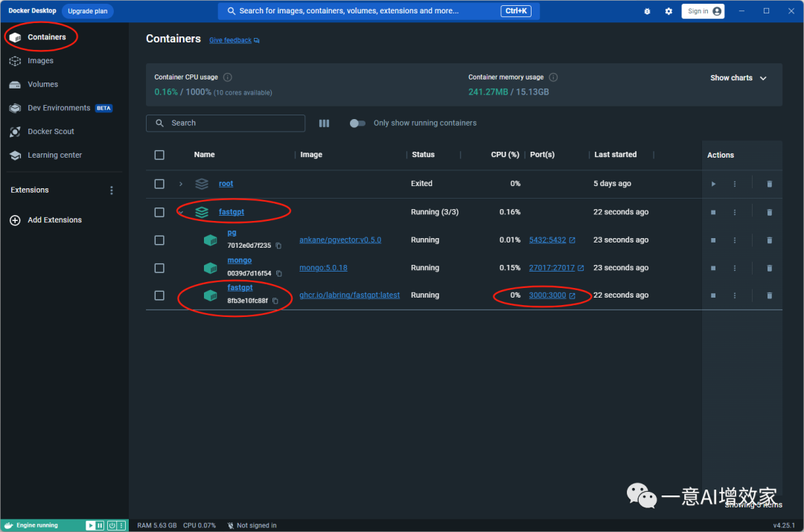
Task: Check the root row checkbox
Action: pyautogui.click(x=159, y=184)
